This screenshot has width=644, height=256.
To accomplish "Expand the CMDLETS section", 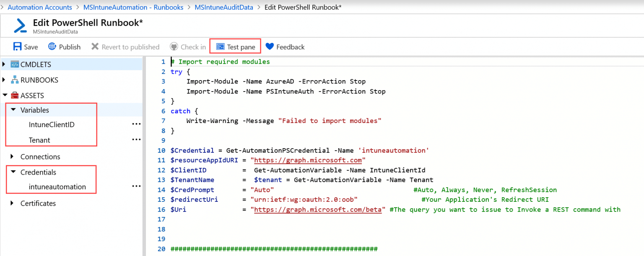I will pos(4,64).
